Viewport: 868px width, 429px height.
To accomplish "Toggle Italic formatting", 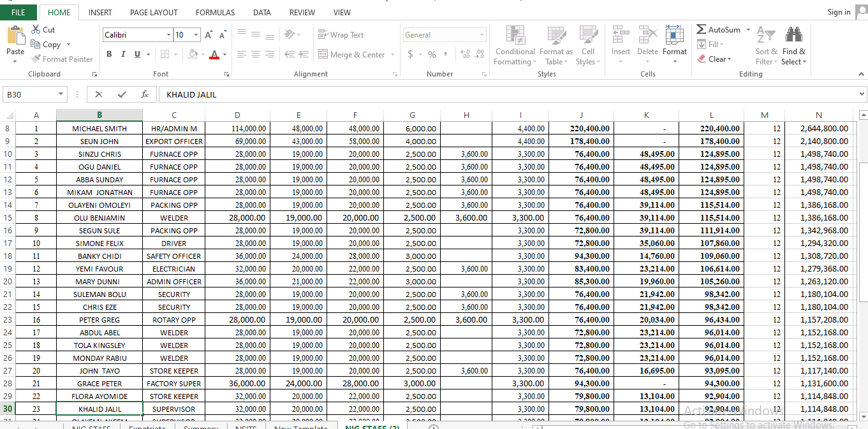I will tap(123, 55).
